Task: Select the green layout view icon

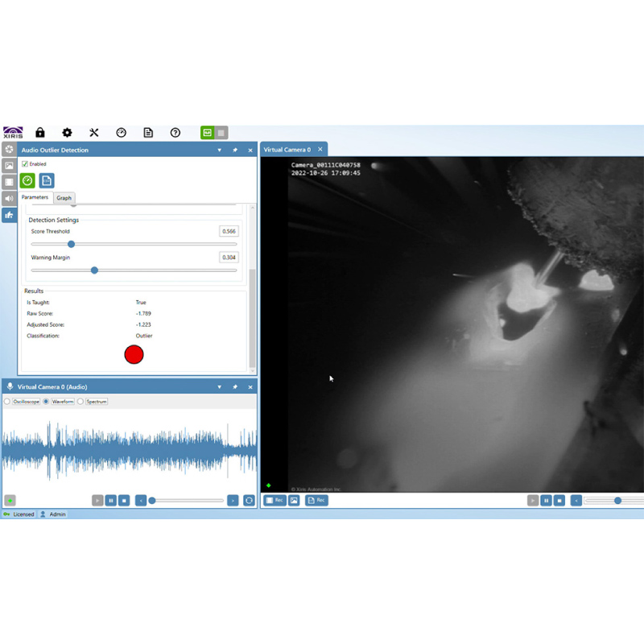Action: [208, 132]
